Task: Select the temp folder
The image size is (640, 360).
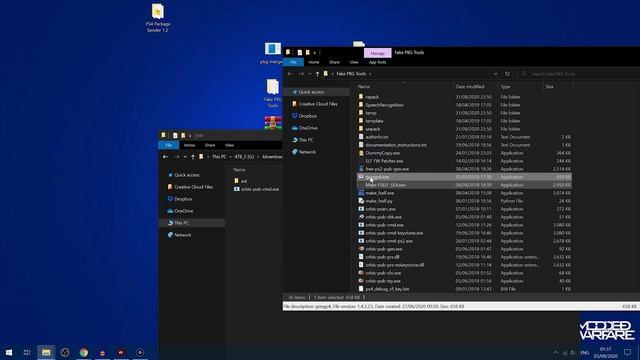Action: pyautogui.click(x=371, y=113)
